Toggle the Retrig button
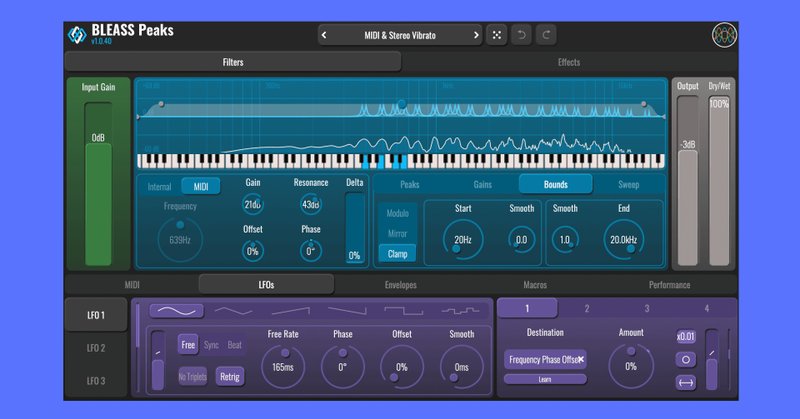Image resolution: width=800 pixels, height=419 pixels. click(230, 377)
